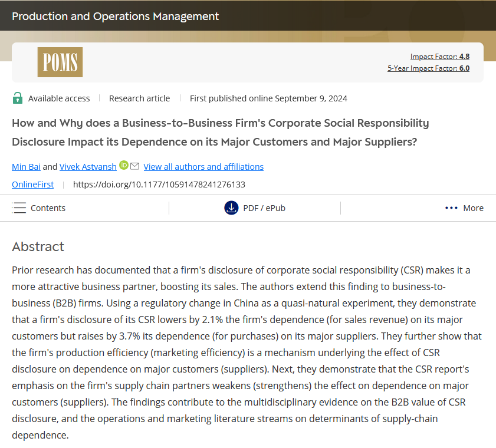Click the email envelope icon beside the authors
Viewport: 496px width, 448px height.
(x=134, y=166)
